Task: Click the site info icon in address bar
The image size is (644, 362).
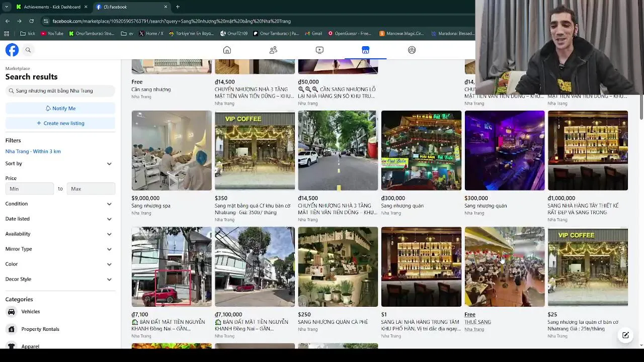Action: tap(46, 21)
